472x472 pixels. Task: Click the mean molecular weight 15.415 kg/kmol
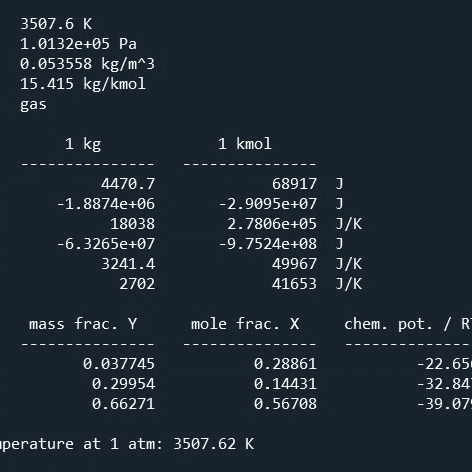[x=83, y=84]
